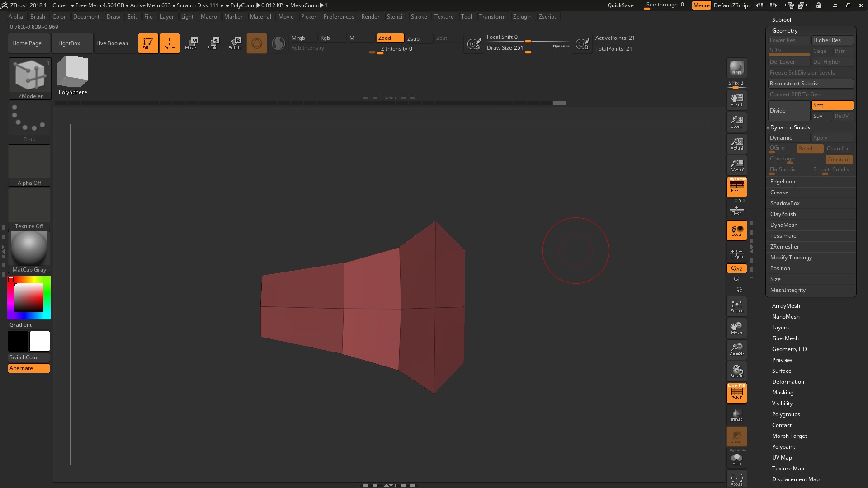Click the Rotate icon in right shelf
The width and height of the screenshot is (868, 488).
736,371
